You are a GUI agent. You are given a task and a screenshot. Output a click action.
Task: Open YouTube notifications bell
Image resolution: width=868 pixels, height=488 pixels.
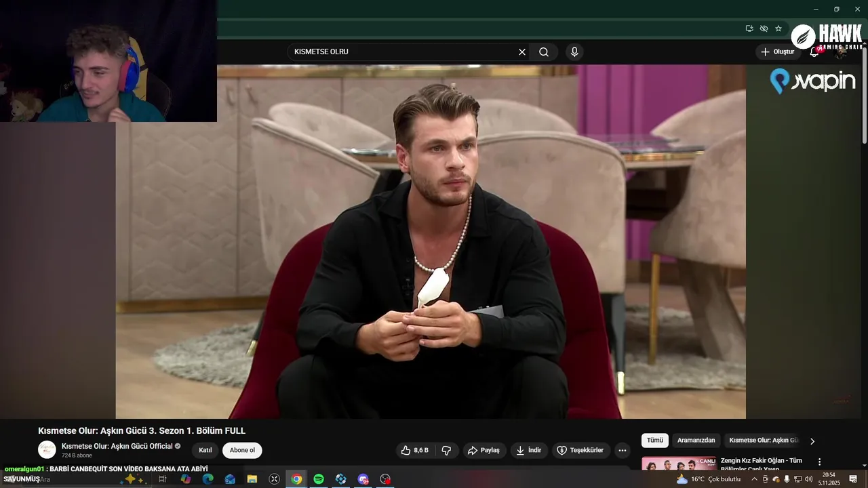(814, 52)
